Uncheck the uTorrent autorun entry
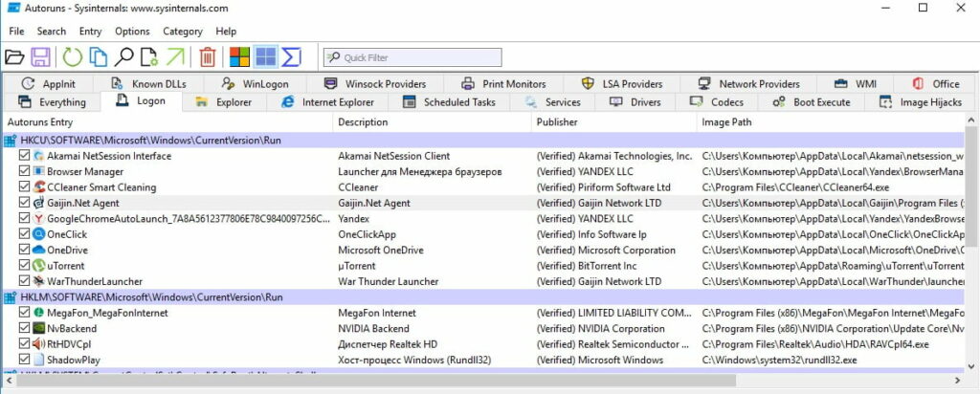The image size is (980, 394). pos(25,265)
